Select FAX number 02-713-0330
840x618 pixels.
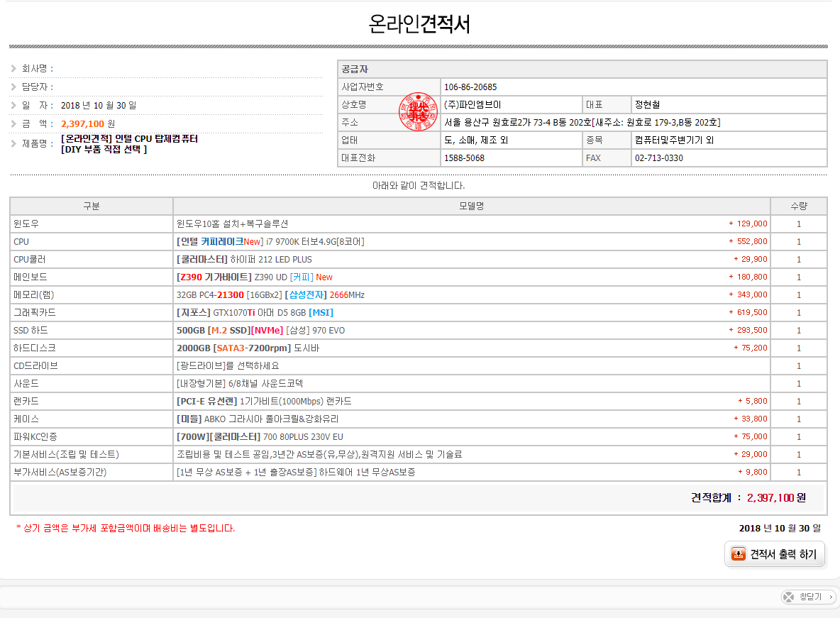tap(659, 158)
